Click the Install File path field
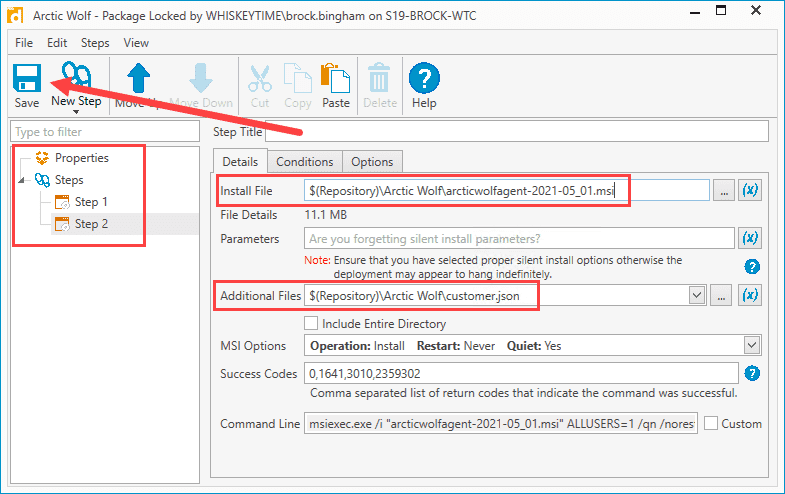Image resolution: width=785 pixels, height=494 pixels. coord(507,191)
